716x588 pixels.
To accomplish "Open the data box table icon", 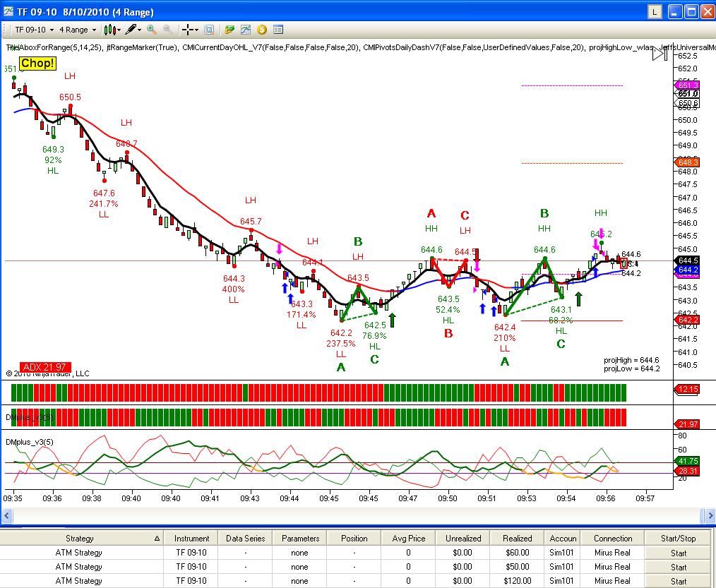I will (278, 30).
